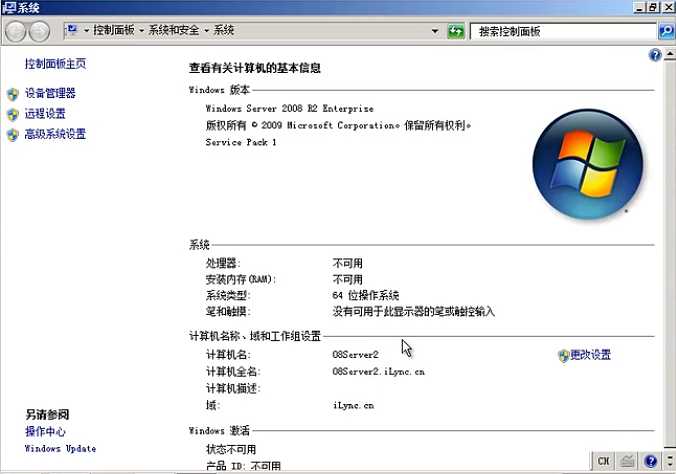Click computer name value 08Server2
The height and width of the screenshot is (474, 676).
tap(355, 355)
